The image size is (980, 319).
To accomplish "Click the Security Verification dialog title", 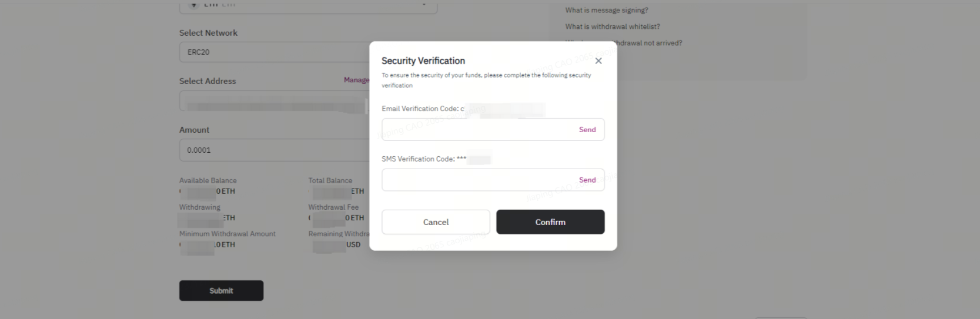I will point(423,61).
